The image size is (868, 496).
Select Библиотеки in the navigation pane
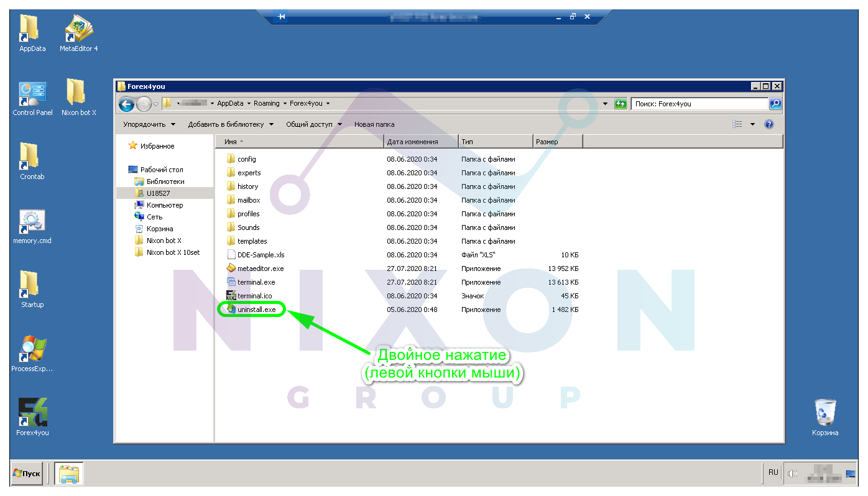(x=160, y=181)
